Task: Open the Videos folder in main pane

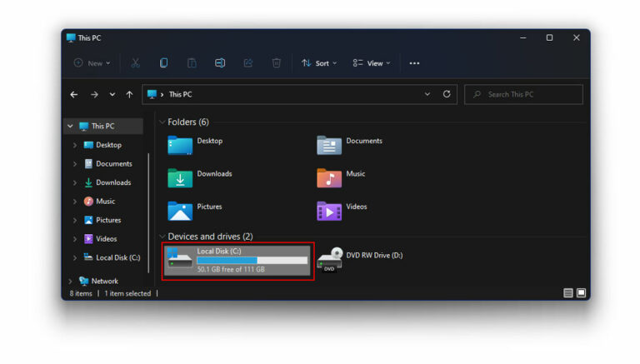Action: tap(329, 211)
